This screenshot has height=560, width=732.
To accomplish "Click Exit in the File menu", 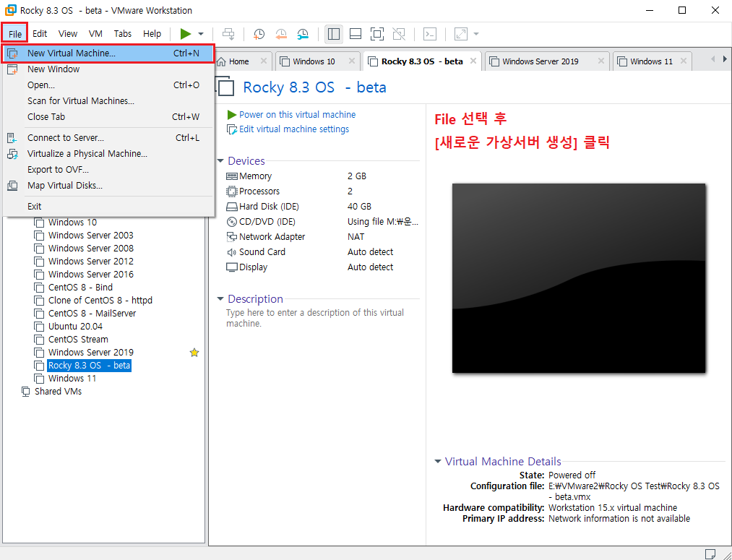I will (x=108, y=206).
